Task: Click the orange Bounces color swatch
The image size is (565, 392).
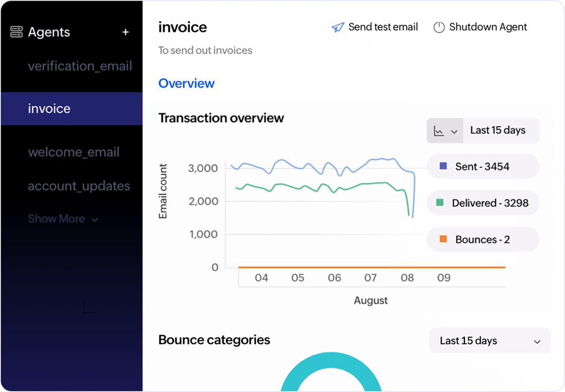Action: [x=444, y=239]
